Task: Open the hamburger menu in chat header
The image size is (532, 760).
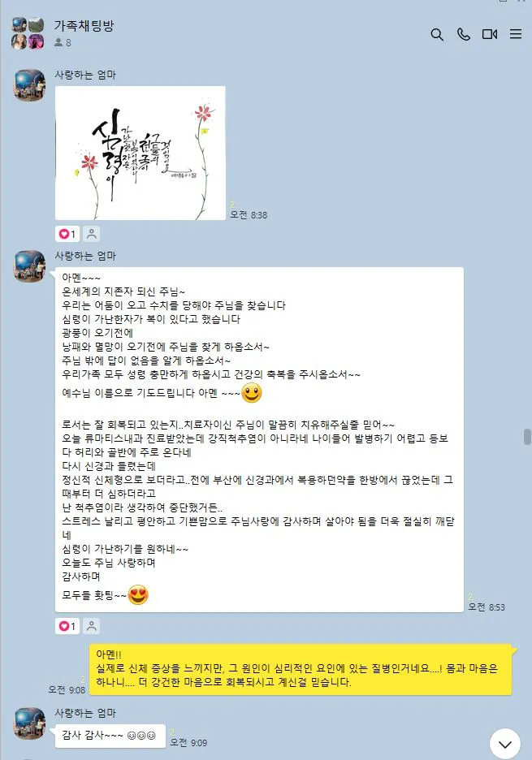Action: (516, 34)
